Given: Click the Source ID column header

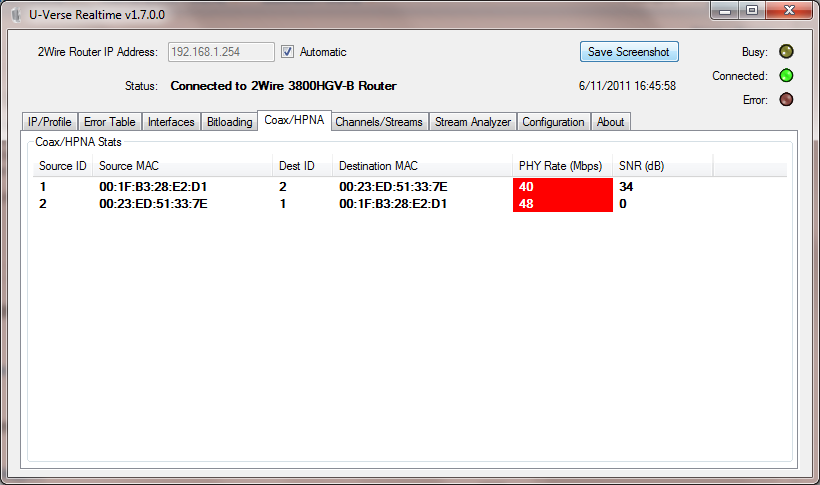Looking at the screenshot, I should tap(63, 166).
